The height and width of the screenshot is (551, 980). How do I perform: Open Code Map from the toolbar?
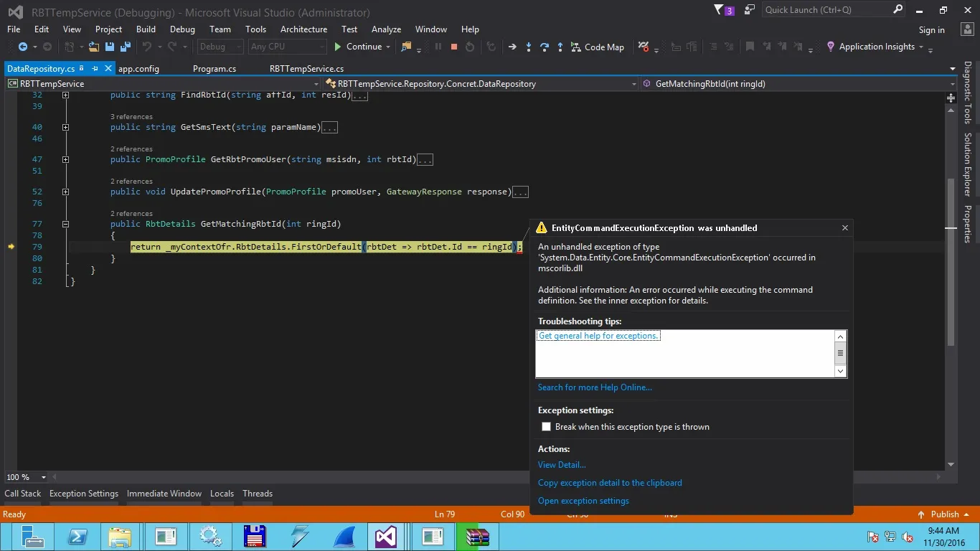pyautogui.click(x=597, y=47)
